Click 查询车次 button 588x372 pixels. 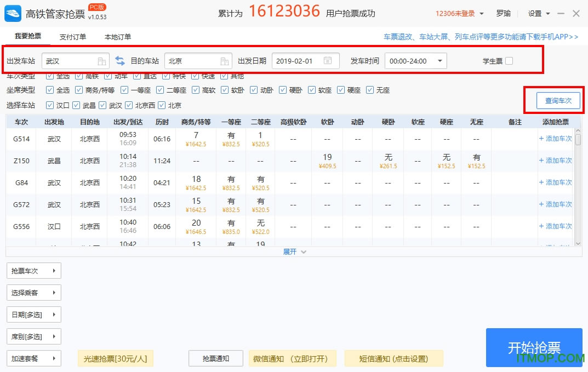click(558, 100)
